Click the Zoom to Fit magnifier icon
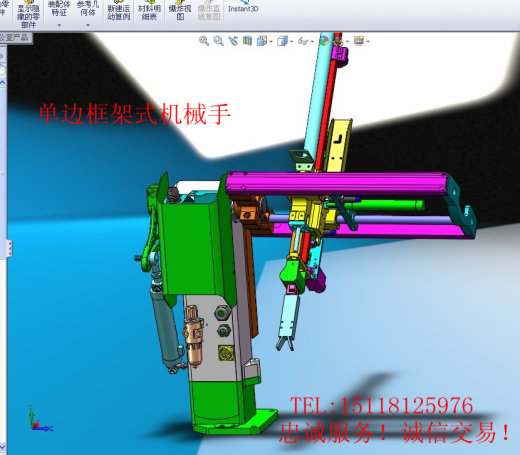 click(x=204, y=41)
